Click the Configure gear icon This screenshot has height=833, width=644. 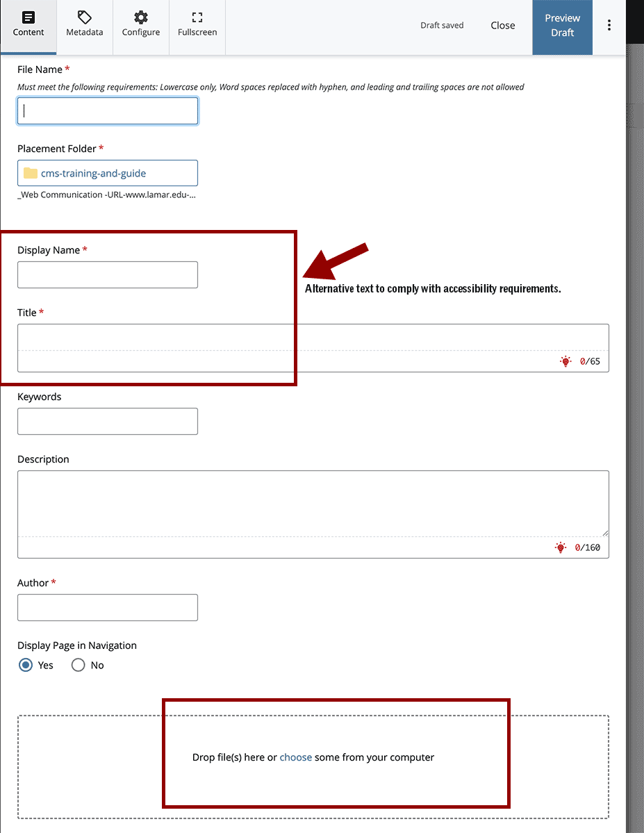click(140, 17)
